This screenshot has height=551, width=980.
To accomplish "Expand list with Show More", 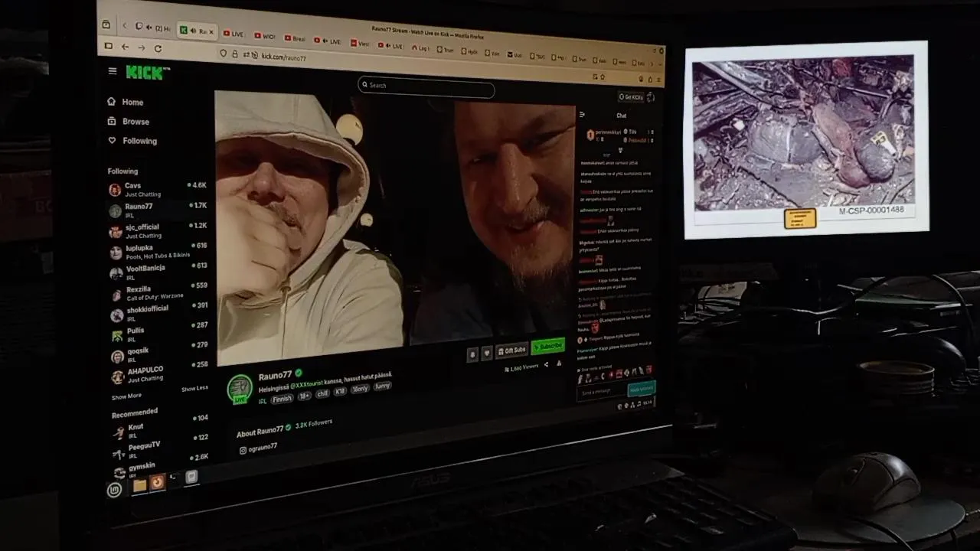I will [x=126, y=396].
